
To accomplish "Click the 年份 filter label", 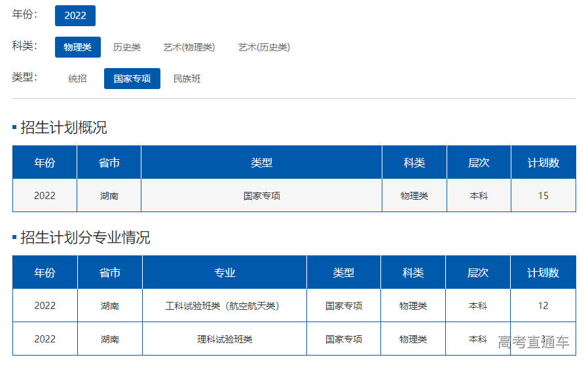I will click(x=25, y=14).
